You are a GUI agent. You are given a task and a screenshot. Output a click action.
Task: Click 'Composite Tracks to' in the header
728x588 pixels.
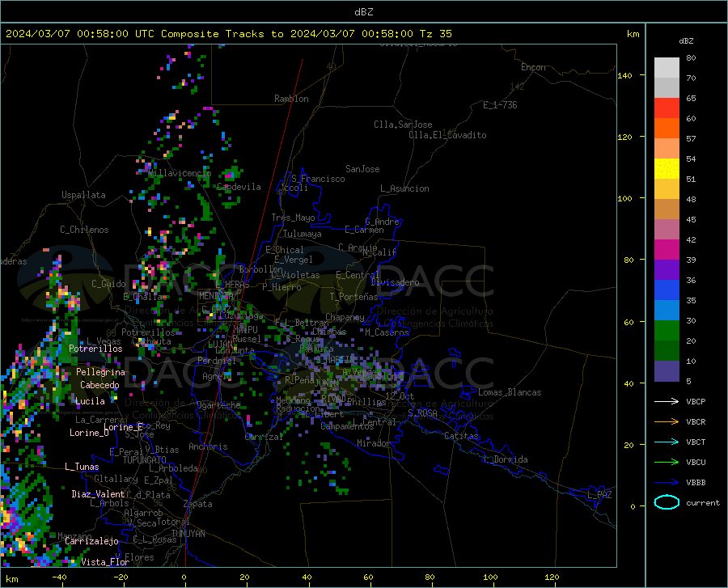point(222,34)
